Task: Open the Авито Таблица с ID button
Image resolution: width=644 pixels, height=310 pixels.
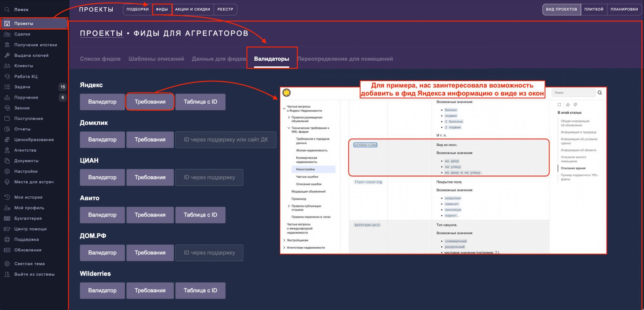Action: 200,215
